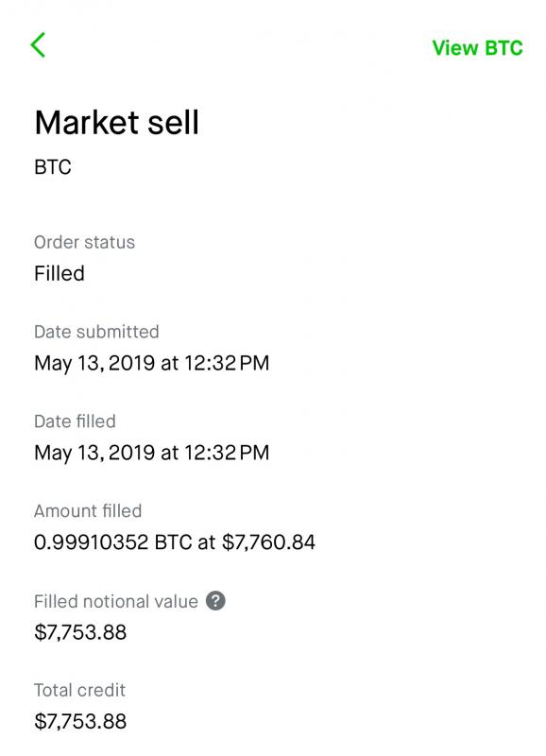Tap the Total credit label
This screenshot has height=756, width=546.
(79, 691)
